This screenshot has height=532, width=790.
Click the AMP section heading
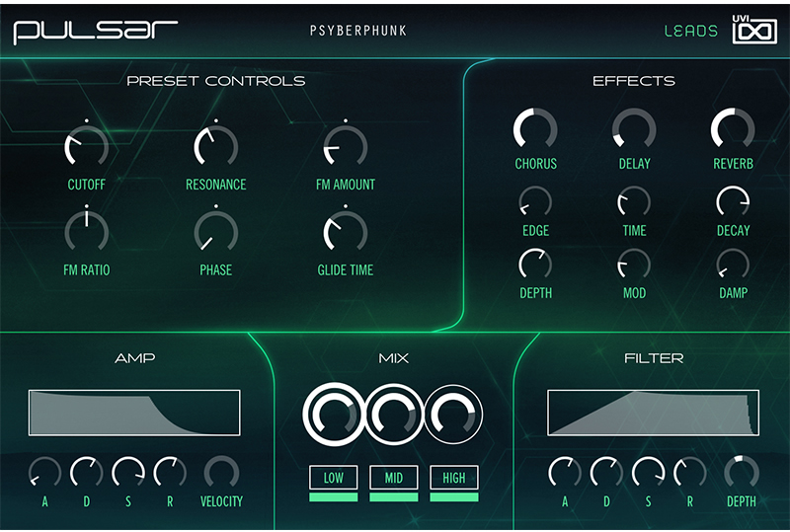pyautogui.click(x=135, y=358)
